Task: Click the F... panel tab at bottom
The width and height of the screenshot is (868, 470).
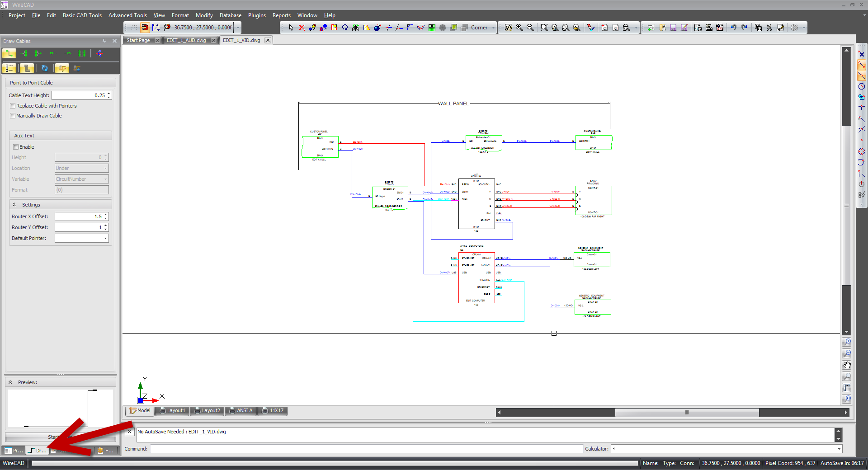Action: [x=106, y=451]
